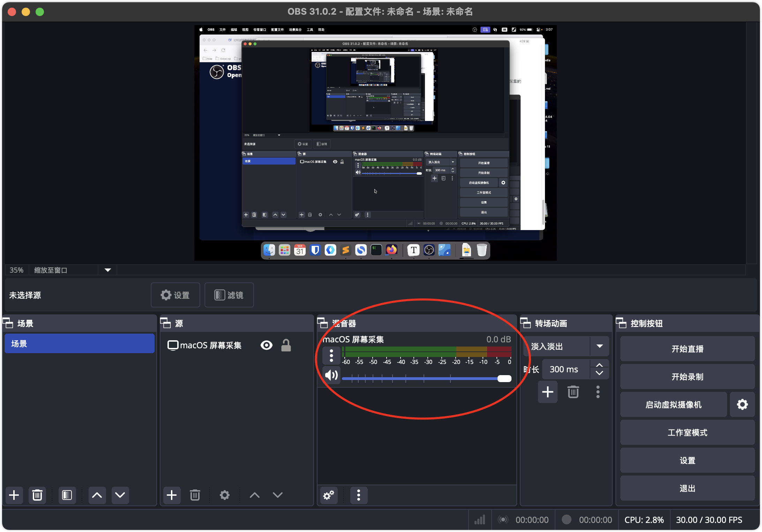The image size is (762, 532).
Task: Click the 0.0 dB volume readout
Action: click(499, 339)
